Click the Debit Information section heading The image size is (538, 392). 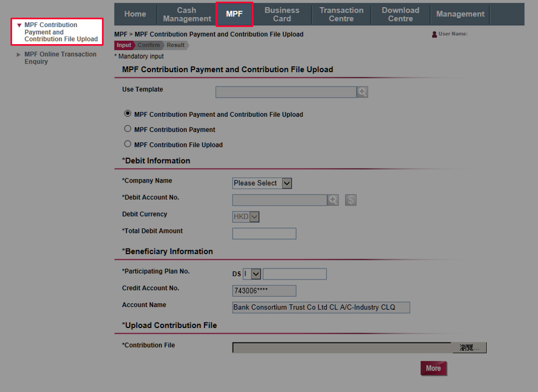[156, 160]
